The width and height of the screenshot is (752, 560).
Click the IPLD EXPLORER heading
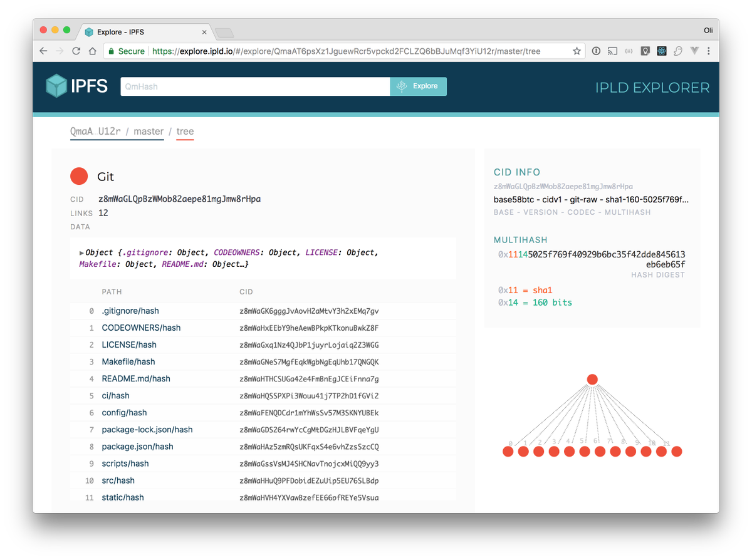(652, 88)
